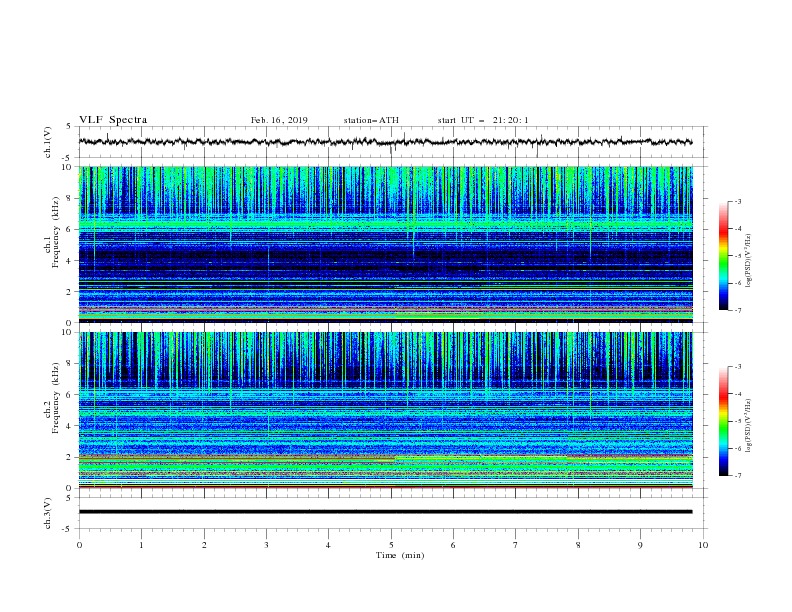
Task: Click the ch.1 spectrogram PSD color bar
Action: click(723, 256)
